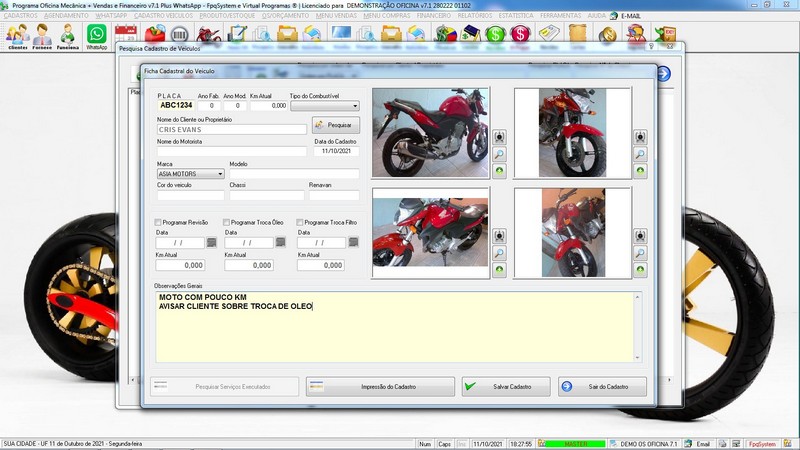Click the magnifier icon beside bottom-right photo
This screenshot has width=800, height=450.
[640, 254]
